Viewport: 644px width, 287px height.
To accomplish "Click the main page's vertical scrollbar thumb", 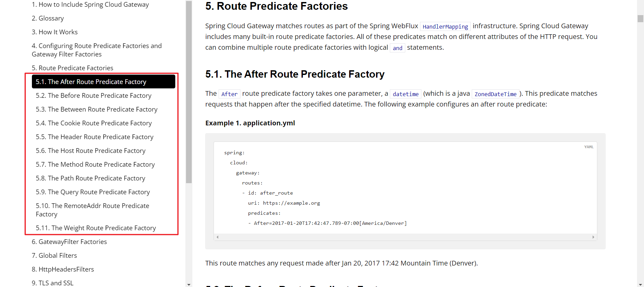I will point(640,19).
